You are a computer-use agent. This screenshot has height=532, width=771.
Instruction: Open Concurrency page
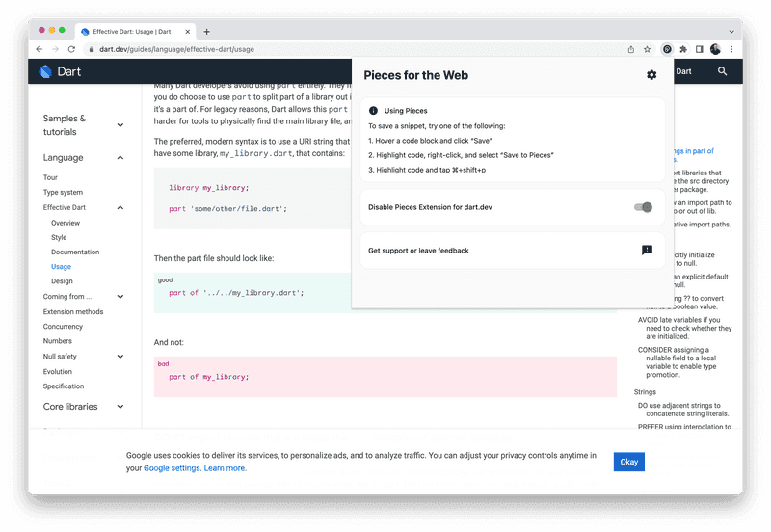tap(63, 327)
